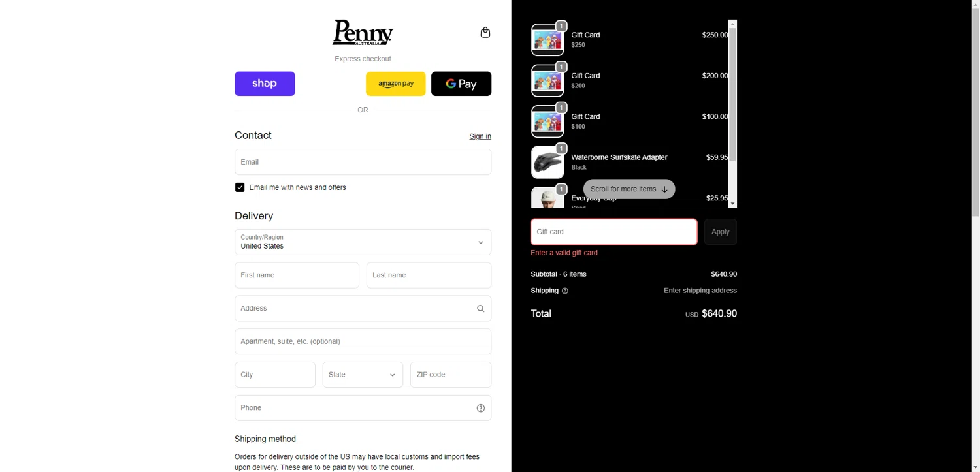Click the ZIP code field
The image size is (980, 472).
point(451,375)
